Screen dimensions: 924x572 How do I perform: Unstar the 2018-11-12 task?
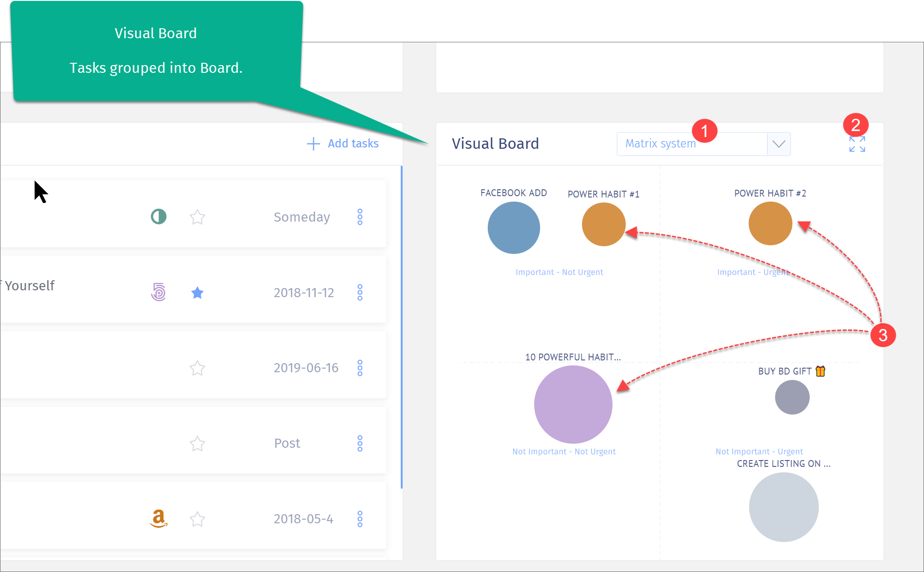click(197, 293)
